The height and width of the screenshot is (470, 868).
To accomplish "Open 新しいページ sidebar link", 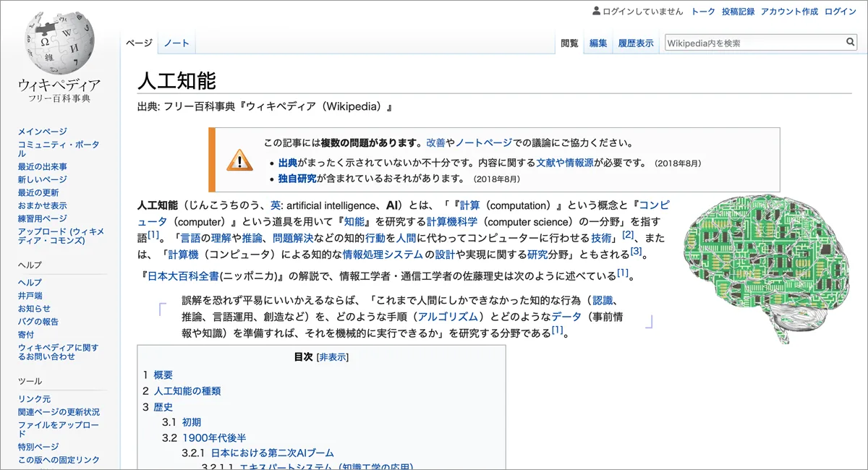I will click(x=43, y=179).
